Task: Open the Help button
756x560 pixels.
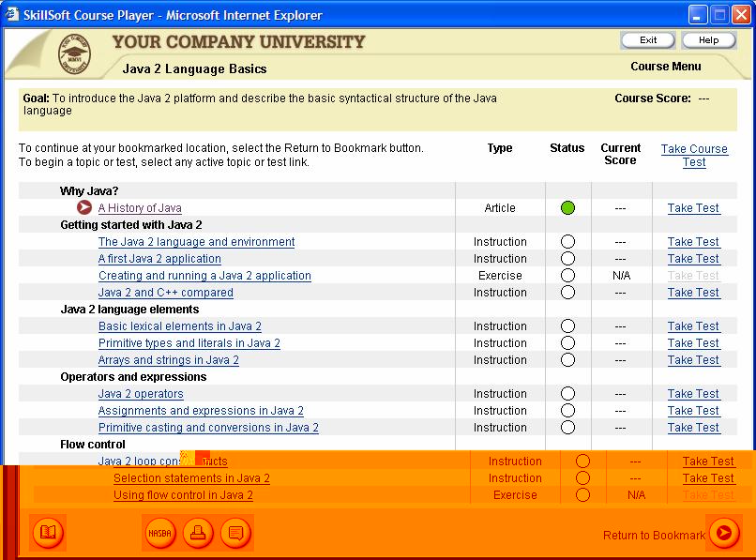Action: (x=709, y=40)
